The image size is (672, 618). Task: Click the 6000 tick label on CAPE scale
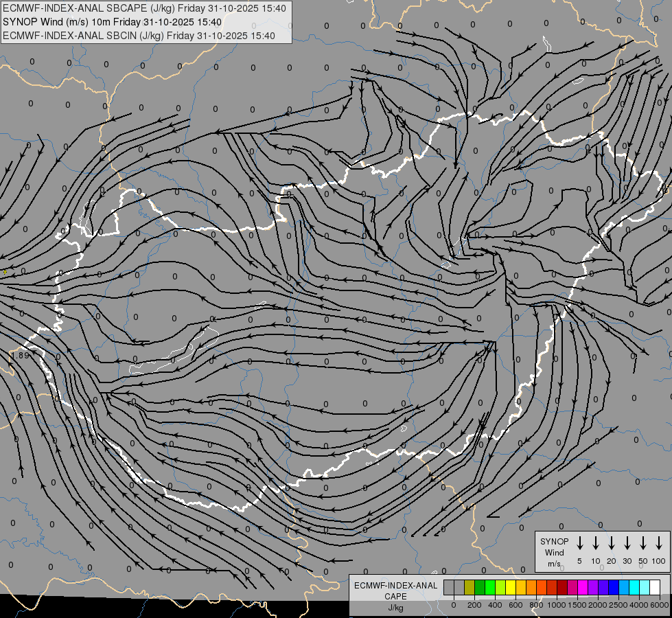point(660,605)
